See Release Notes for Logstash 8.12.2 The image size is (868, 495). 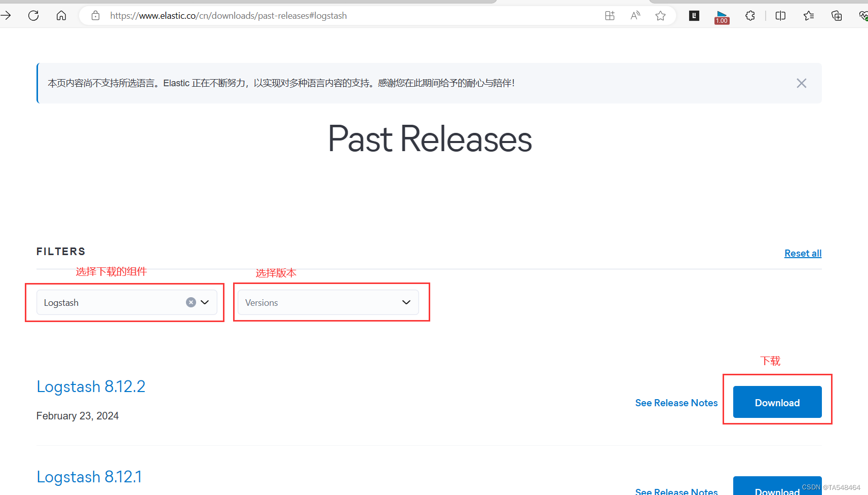[676, 403]
